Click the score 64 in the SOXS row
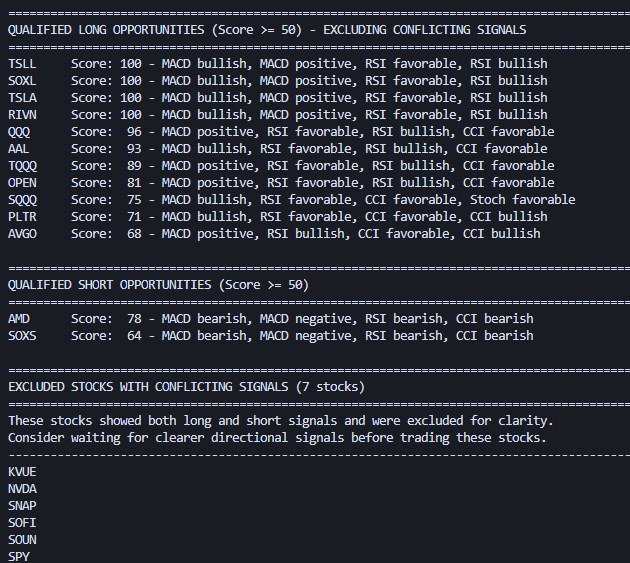The width and height of the screenshot is (630, 563). coord(134,336)
